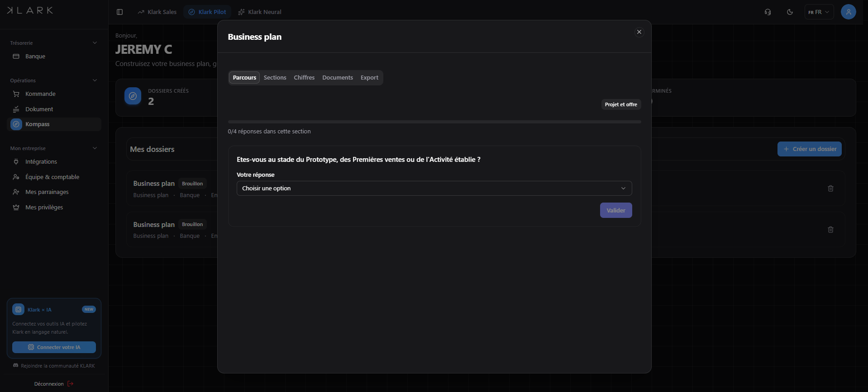The width and height of the screenshot is (868, 392).
Task: Click Déconnexion to log out
Action: tap(54, 384)
